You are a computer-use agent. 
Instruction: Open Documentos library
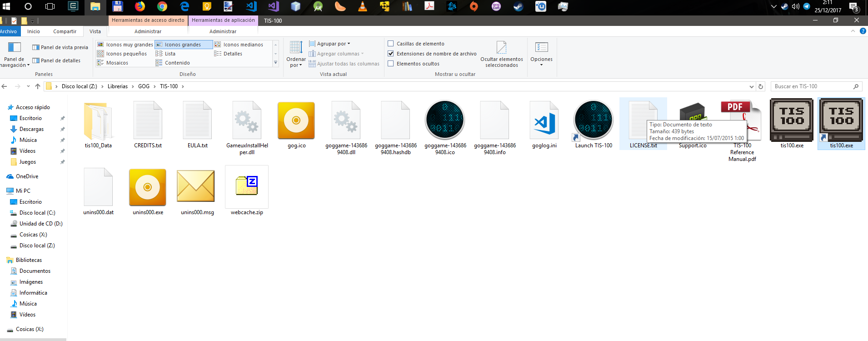click(x=35, y=271)
